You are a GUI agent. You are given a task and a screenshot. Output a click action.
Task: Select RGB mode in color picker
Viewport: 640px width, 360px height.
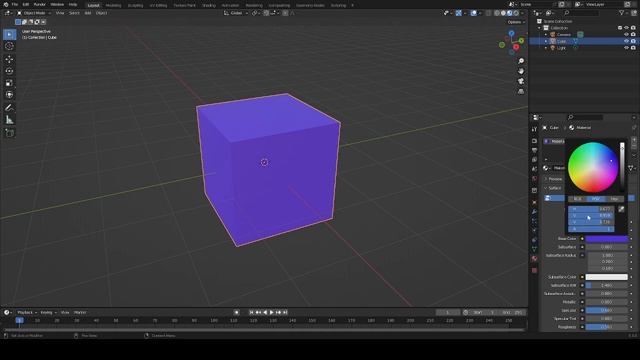click(577, 199)
